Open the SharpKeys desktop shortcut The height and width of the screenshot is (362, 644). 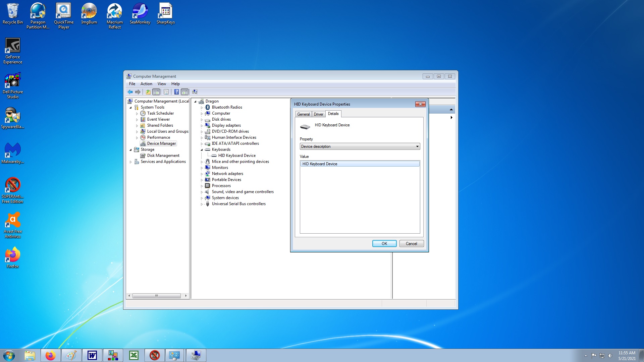pos(165,14)
